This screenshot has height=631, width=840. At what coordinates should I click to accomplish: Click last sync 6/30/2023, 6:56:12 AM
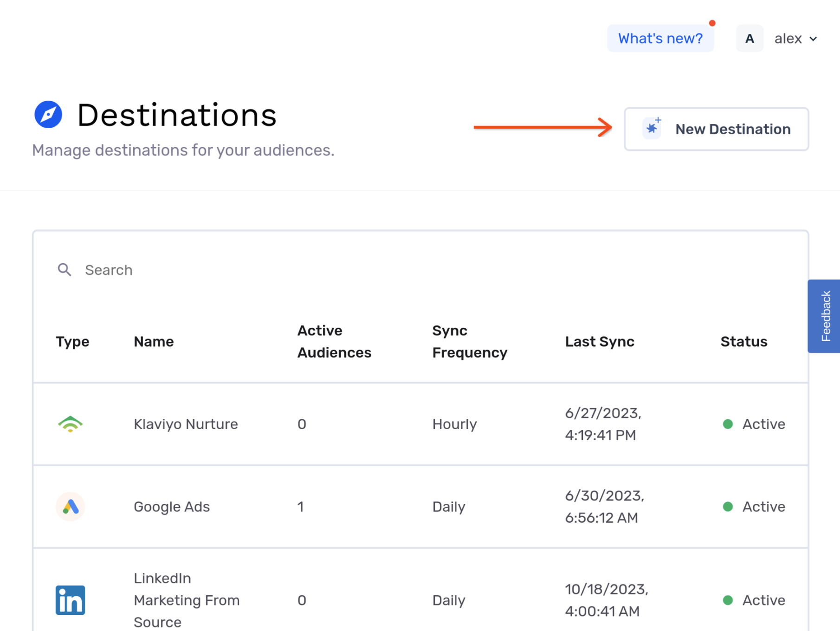click(x=604, y=507)
